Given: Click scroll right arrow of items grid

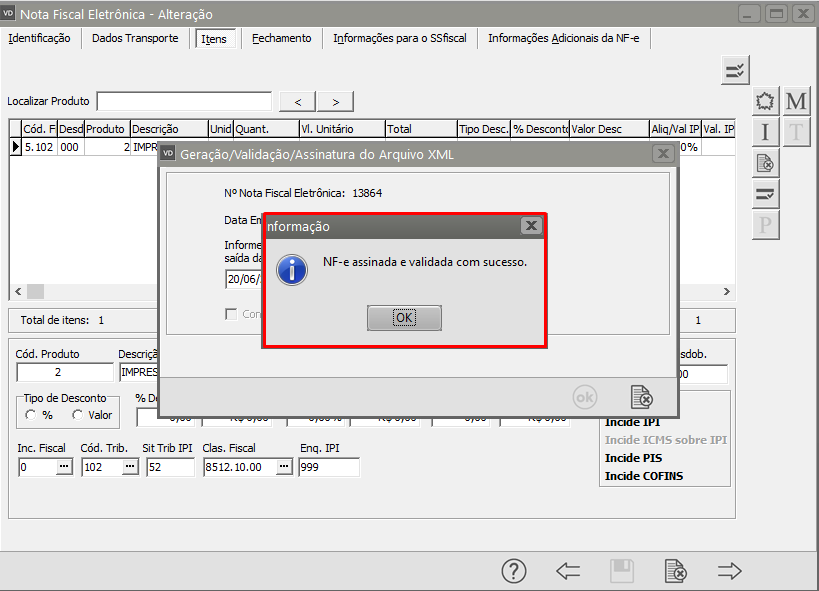Looking at the screenshot, I should 727,292.
